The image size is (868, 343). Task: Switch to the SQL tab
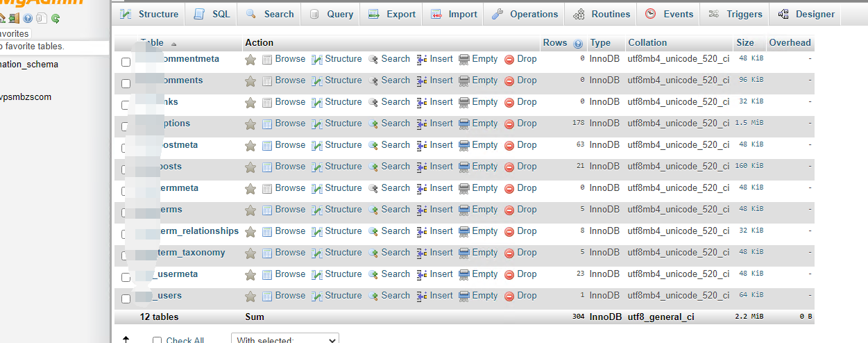pyautogui.click(x=212, y=14)
